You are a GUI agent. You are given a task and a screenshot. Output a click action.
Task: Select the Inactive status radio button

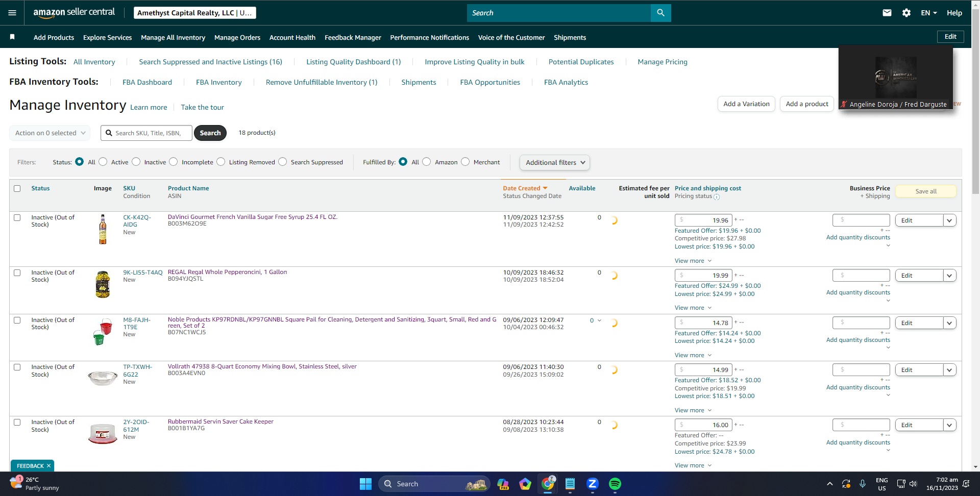click(x=136, y=162)
